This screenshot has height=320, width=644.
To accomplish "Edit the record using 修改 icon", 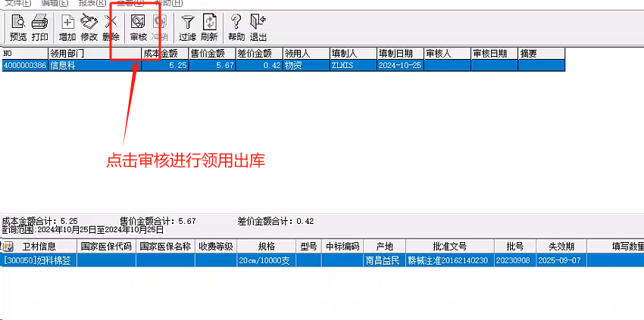I will pos(89,27).
